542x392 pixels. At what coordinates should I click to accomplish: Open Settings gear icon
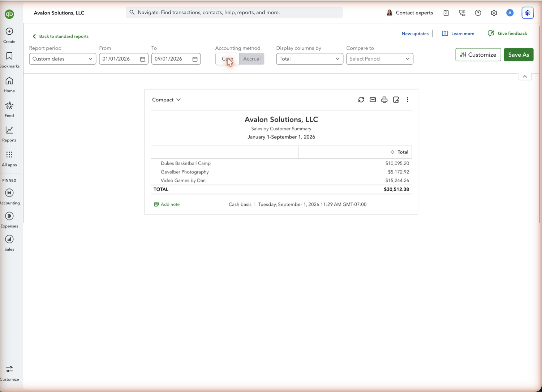pyautogui.click(x=494, y=13)
